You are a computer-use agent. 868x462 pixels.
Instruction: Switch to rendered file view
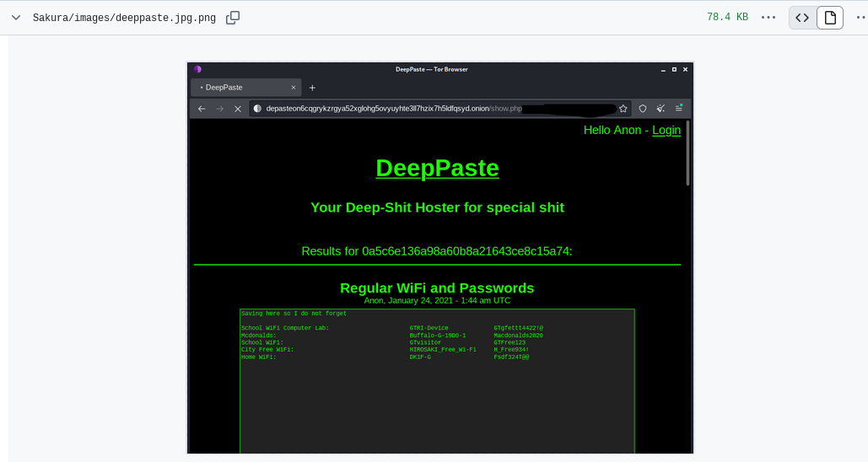click(x=830, y=18)
